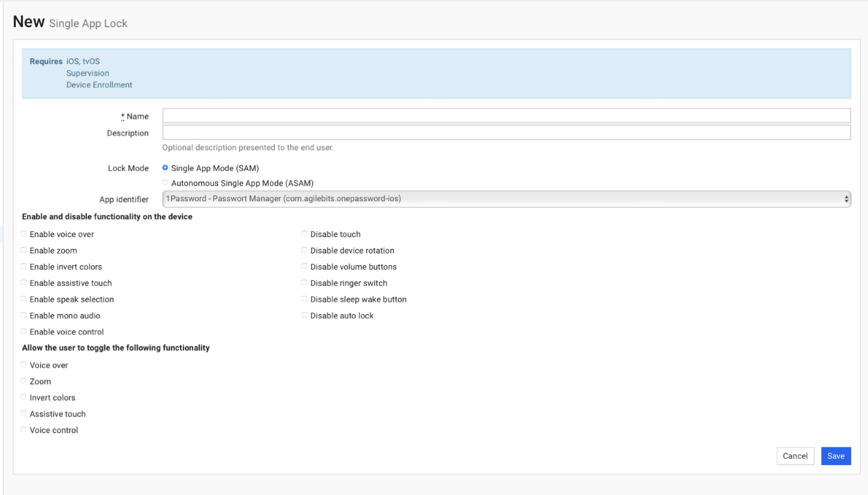The image size is (868, 495).
Task: Click the Name input field
Action: click(506, 116)
